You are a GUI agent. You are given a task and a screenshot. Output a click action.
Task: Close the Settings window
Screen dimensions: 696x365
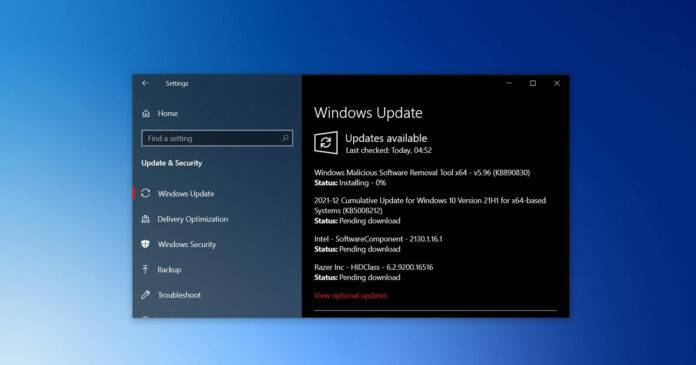[x=557, y=83]
